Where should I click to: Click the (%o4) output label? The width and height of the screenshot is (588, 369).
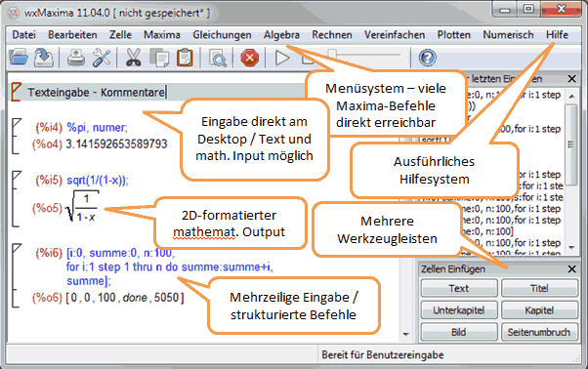[x=47, y=143]
